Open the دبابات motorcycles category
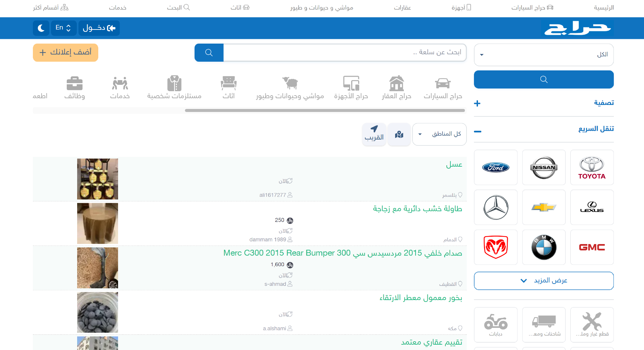 [496, 325]
